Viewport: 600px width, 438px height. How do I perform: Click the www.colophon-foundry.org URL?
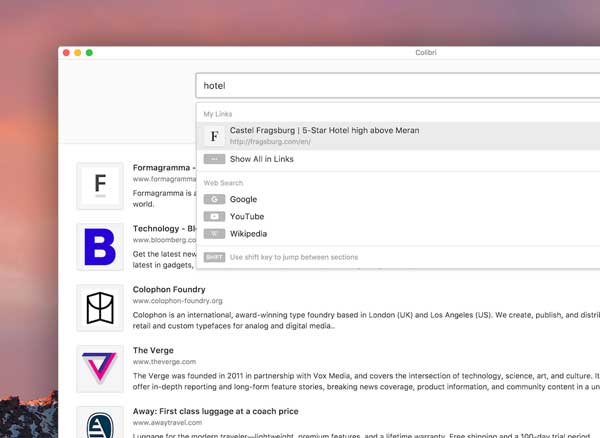tap(178, 301)
